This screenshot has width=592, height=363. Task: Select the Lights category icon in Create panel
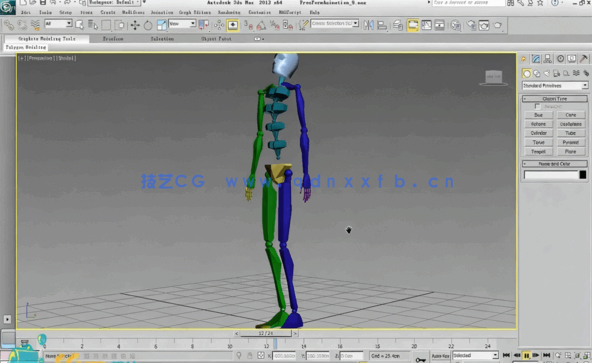[x=546, y=73]
